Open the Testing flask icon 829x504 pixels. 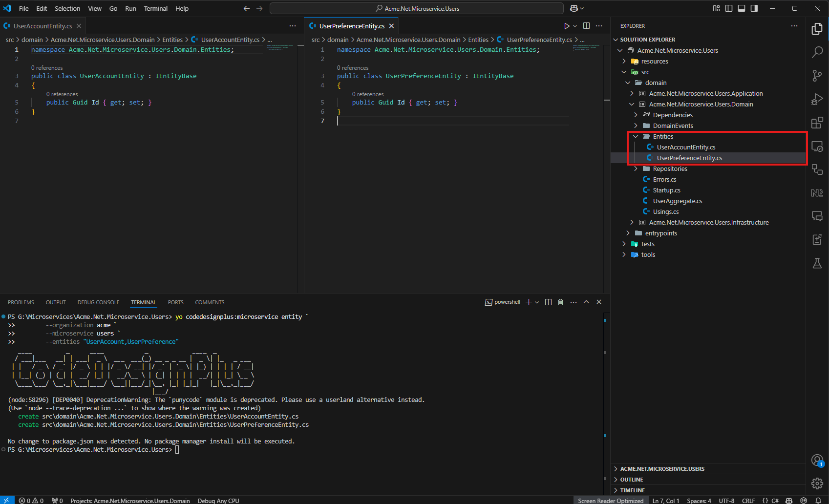point(817,263)
